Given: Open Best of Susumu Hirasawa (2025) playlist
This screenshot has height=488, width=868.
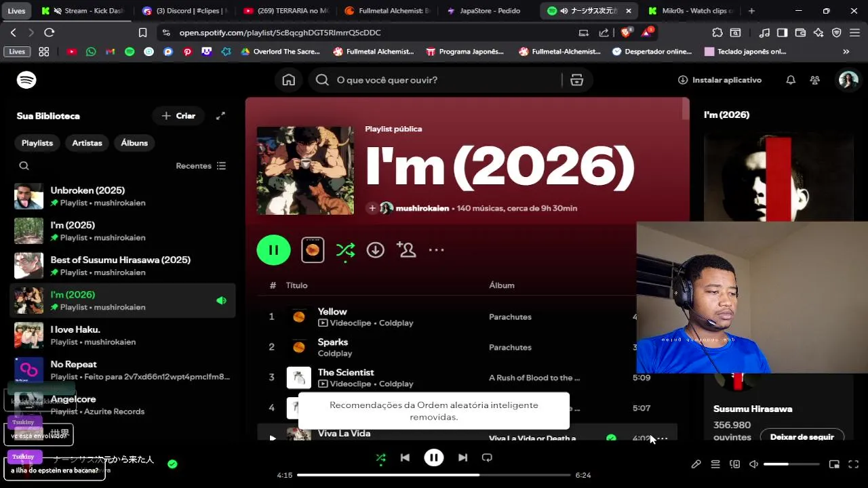Looking at the screenshot, I should tap(123, 266).
